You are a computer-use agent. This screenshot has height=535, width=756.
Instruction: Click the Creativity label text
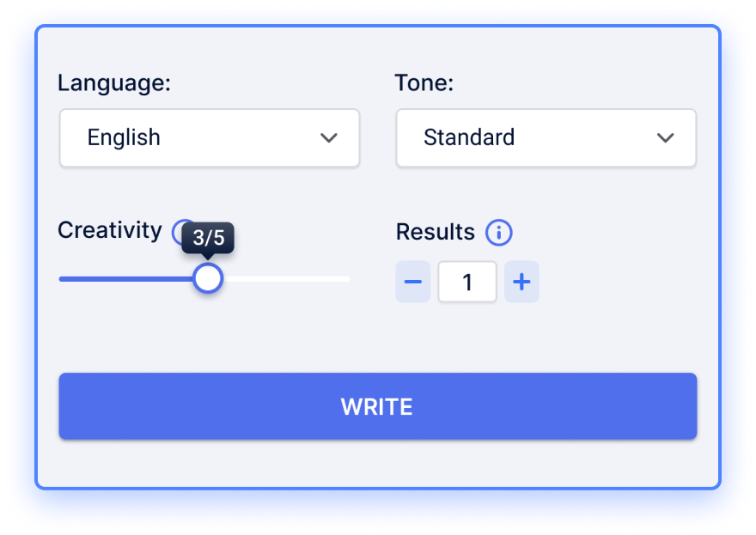tap(110, 230)
